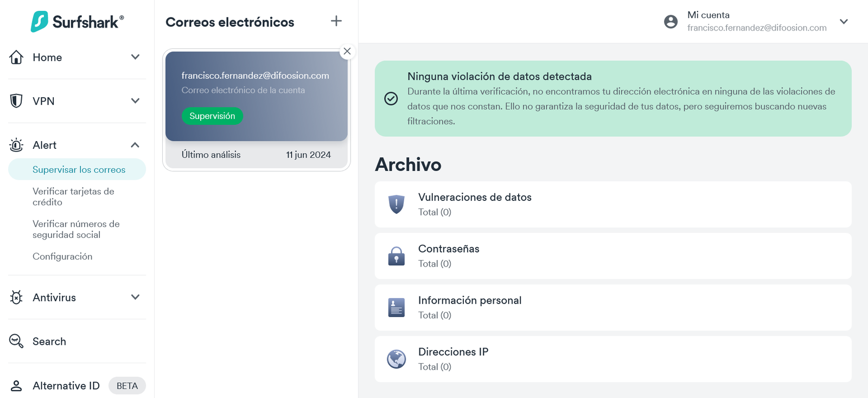Click the Contraseñas padlock icon
The width and height of the screenshot is (868, 398).
pos(397,256)
